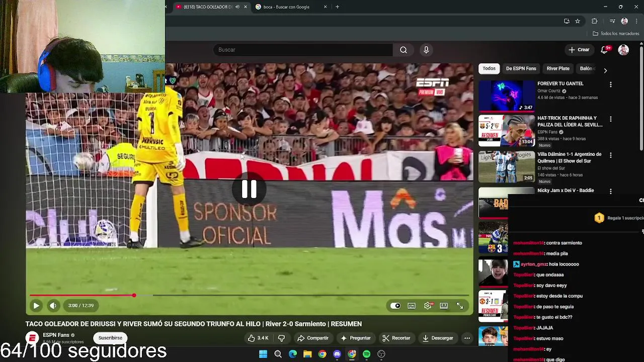Start voice search with the microphone icon
Viewport: 644px width, 362px height.
pyautogui.click(x=426, y=50)
